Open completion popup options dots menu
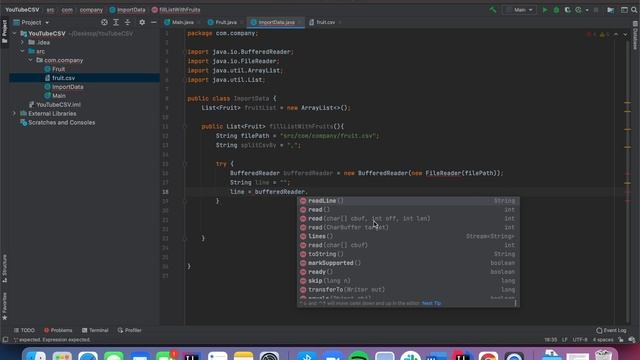Viewport: 640px width, 360px height. coord(515,303)
